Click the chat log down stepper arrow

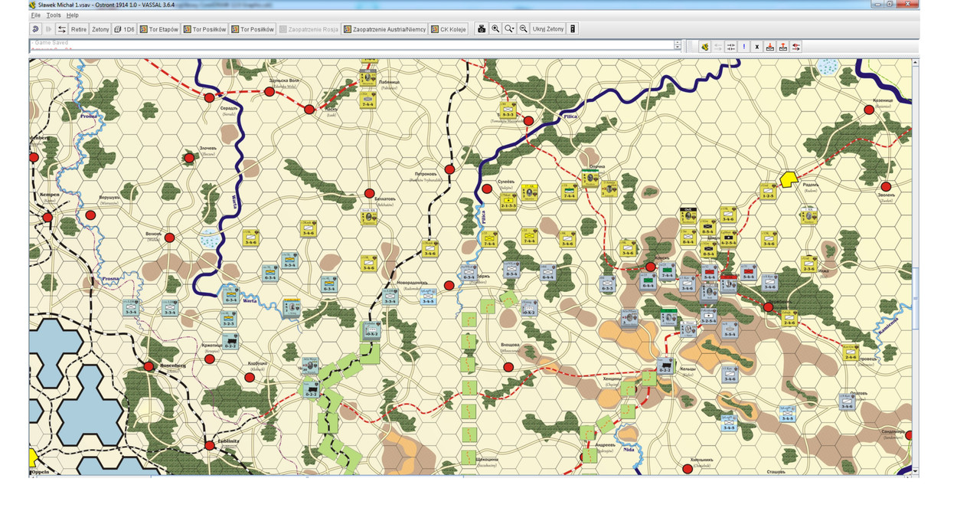678,49
